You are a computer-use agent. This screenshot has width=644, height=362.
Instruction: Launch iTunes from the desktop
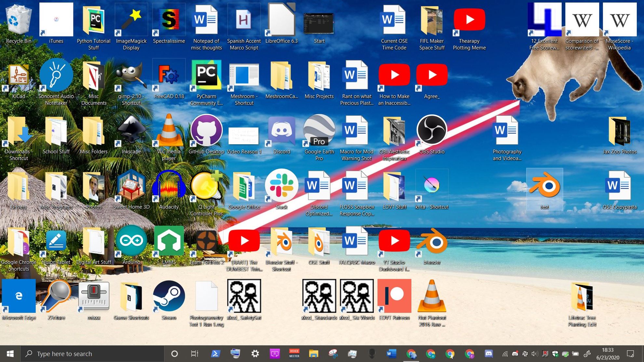click(56, 20)
